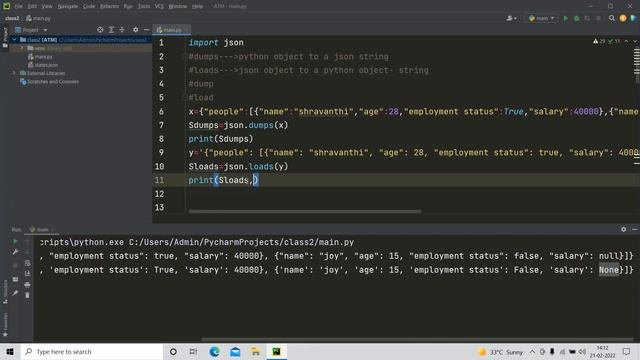
Task: Open the File menu
Action: (18, 6)
